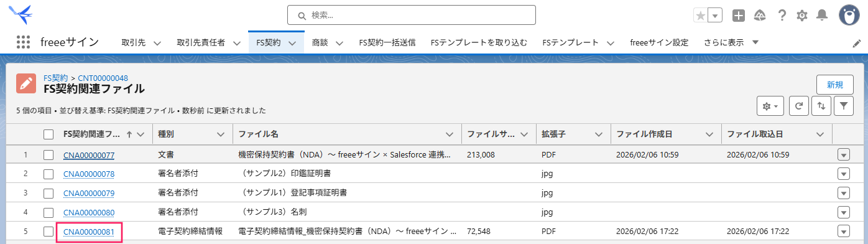This screenshot has width=868, height=244.
Task: Open record link CNA00000079
Action: point(89,194)
